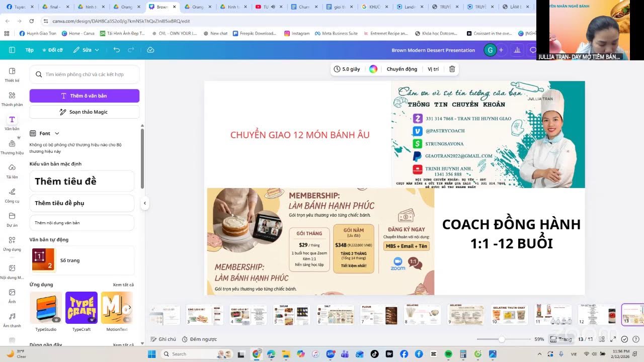Open the Tải lên uploads panel

click(x=12, y=171)
